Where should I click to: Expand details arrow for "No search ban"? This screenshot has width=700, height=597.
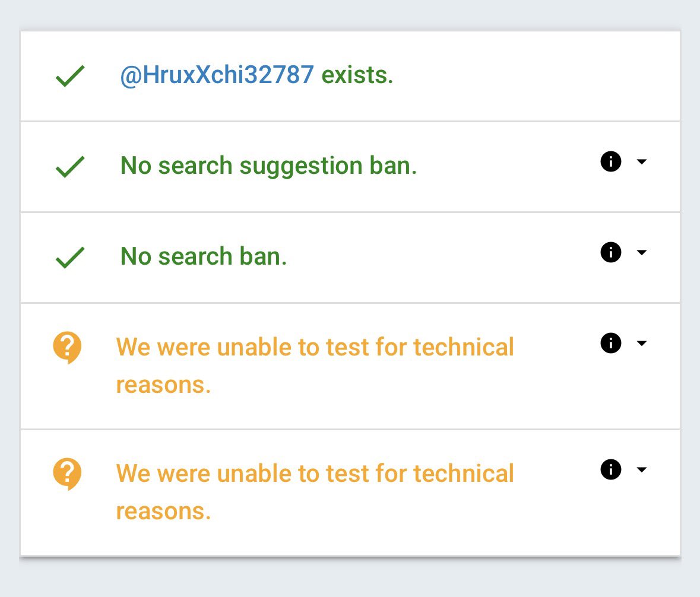(641, 253)
